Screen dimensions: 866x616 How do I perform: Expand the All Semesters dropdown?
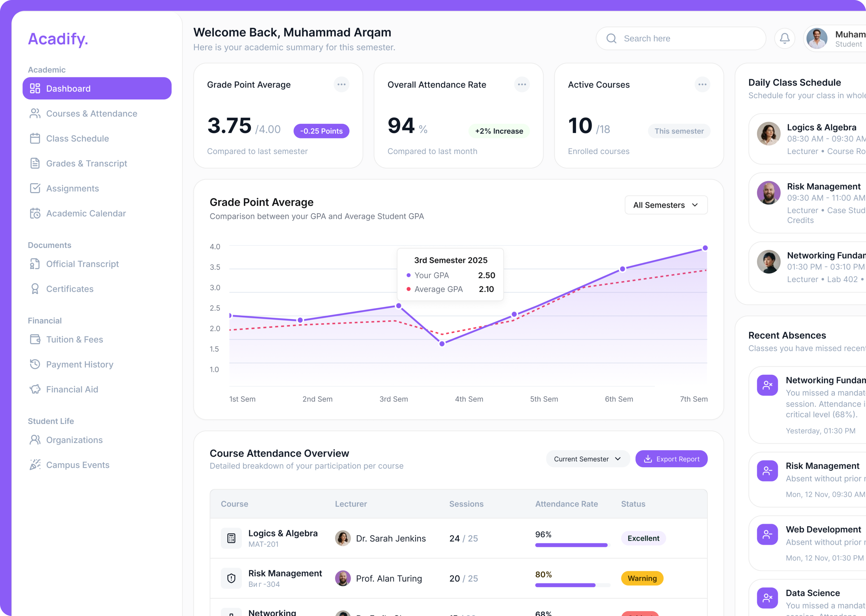666,205
